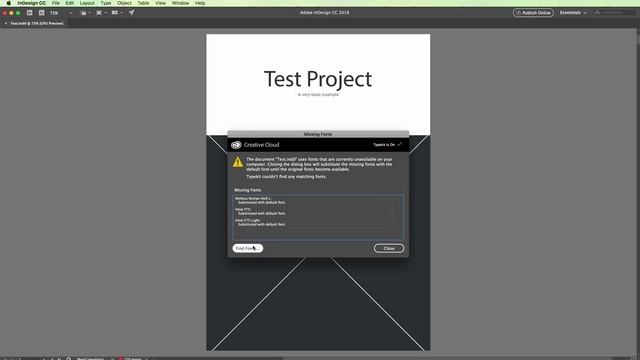
Task: Click the green maximize window button
Action: click(x=18, y=13)
